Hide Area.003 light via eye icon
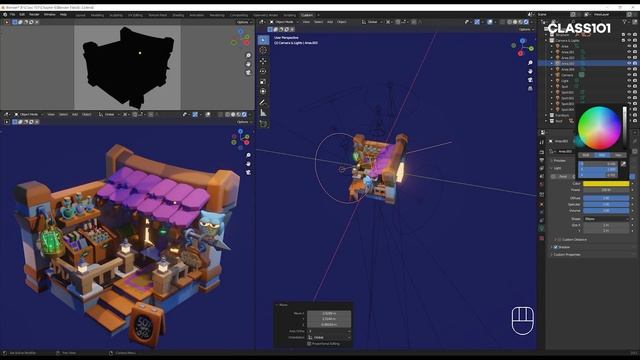The height and width of the screenshot is (360, 640). (x=629, y=64)
